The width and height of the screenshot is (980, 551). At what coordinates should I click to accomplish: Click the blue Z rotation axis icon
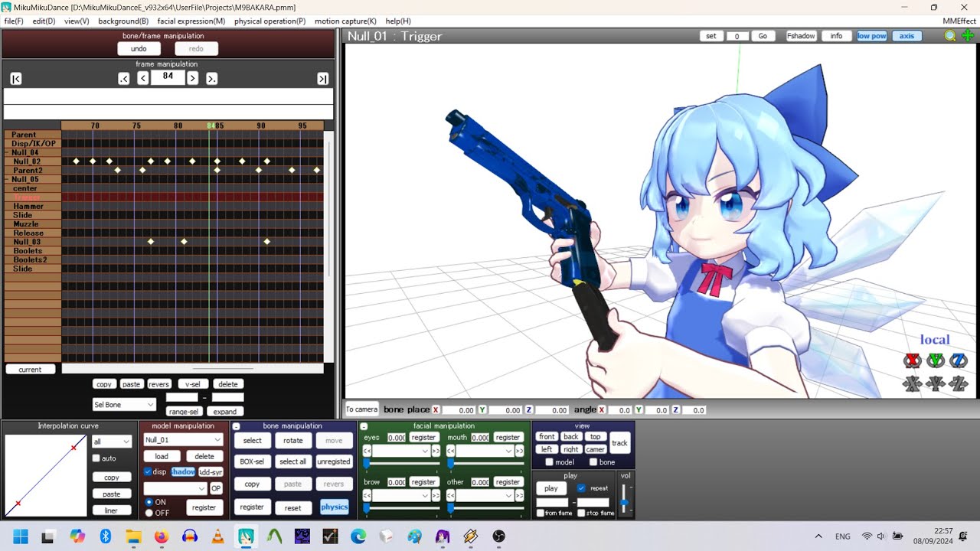(x=959, y=360)
